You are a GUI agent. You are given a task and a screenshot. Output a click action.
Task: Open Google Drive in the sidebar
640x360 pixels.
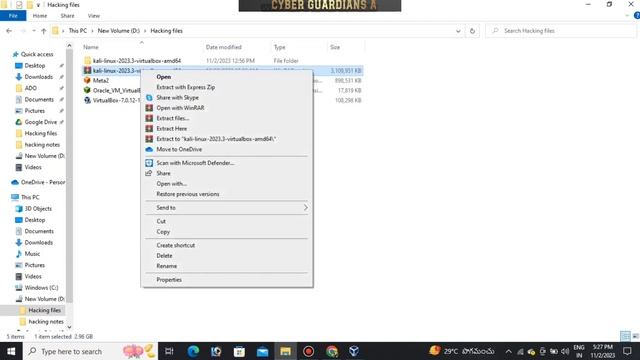tap(40, 122)
